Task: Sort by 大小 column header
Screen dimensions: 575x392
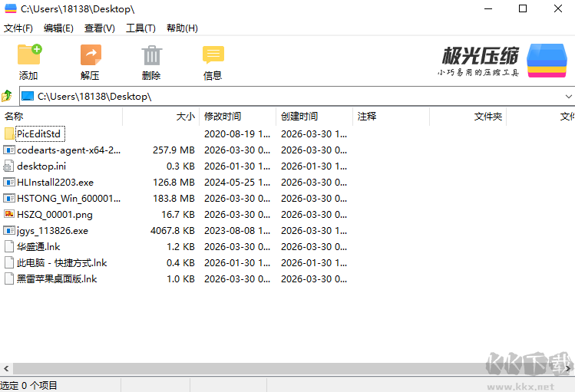Action: pos(161,117)
